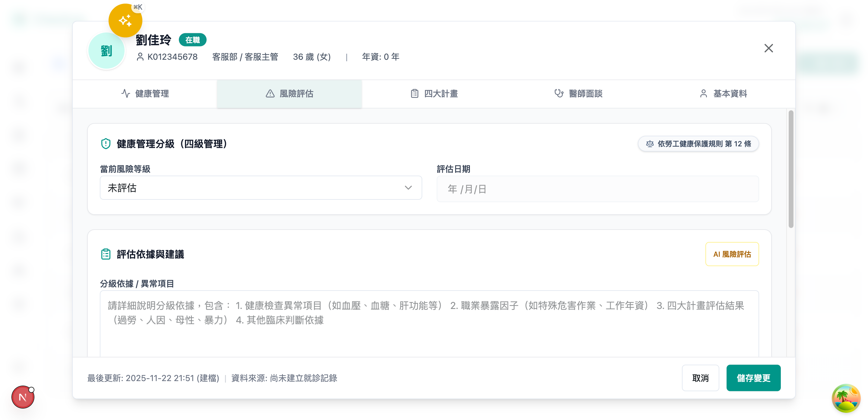Click the 劉 avatar circle
Screen dimensions: 868x420
click(106, 51)
